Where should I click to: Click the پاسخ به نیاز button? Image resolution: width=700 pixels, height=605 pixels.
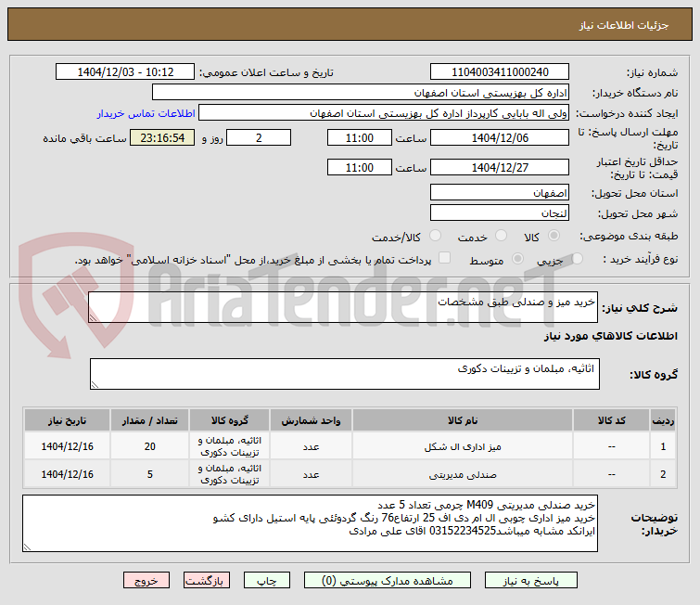(531, 581)
